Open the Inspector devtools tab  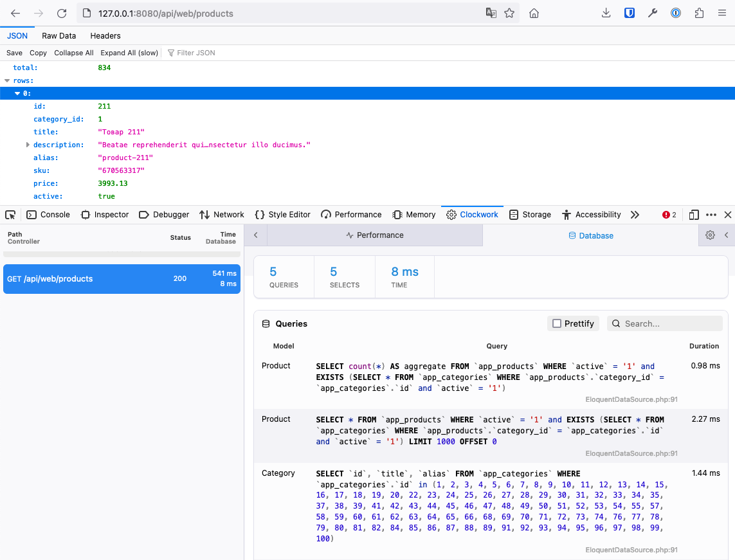[105, 215]
